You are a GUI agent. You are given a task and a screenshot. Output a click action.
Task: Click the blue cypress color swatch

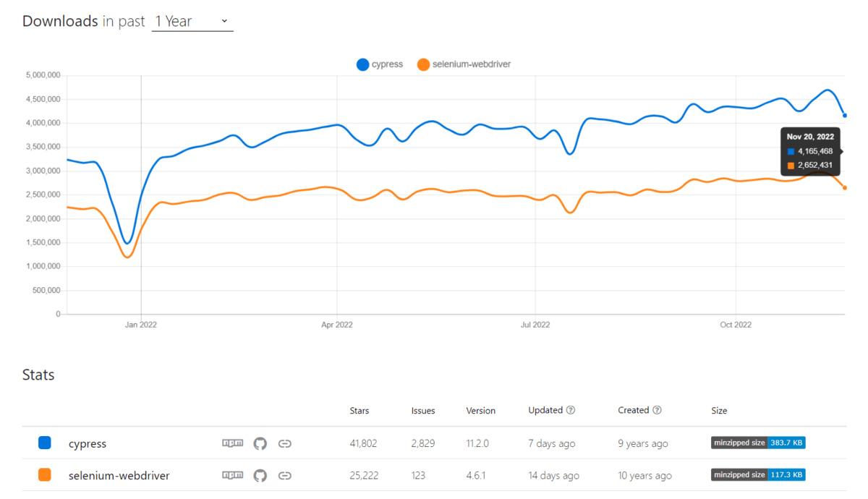click(x=45, y=443)
